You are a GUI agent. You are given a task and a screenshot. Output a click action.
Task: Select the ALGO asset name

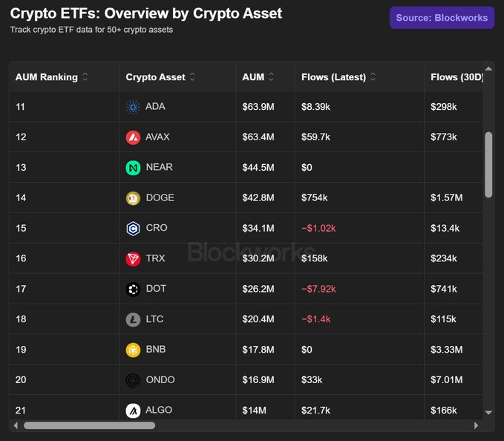[159, 410]
